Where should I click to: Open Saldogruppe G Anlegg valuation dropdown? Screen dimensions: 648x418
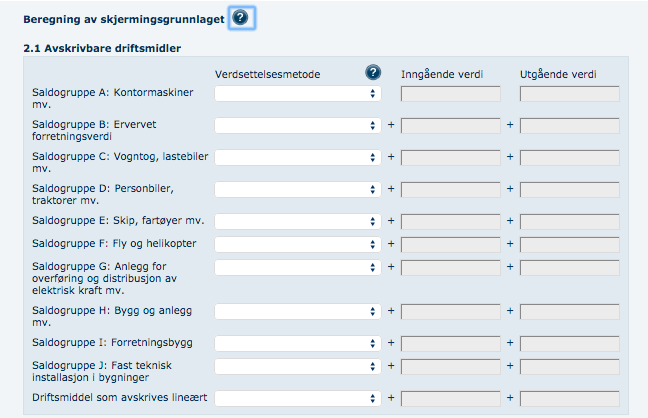297,267
